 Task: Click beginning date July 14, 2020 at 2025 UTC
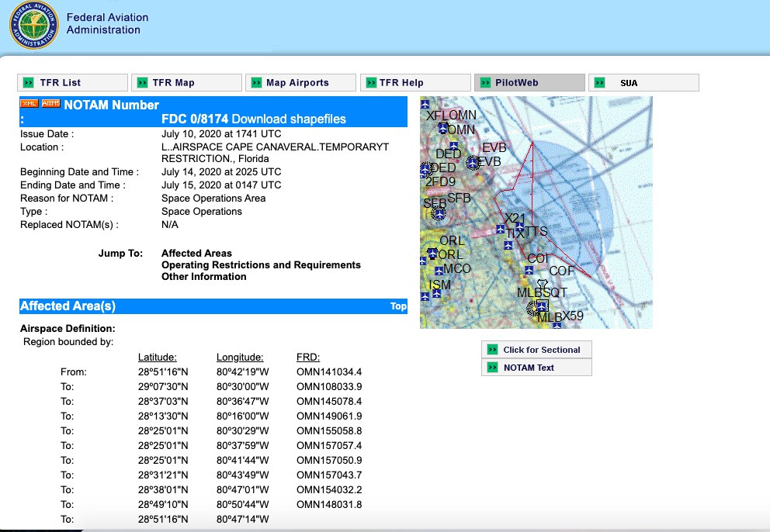click(221, 172)
